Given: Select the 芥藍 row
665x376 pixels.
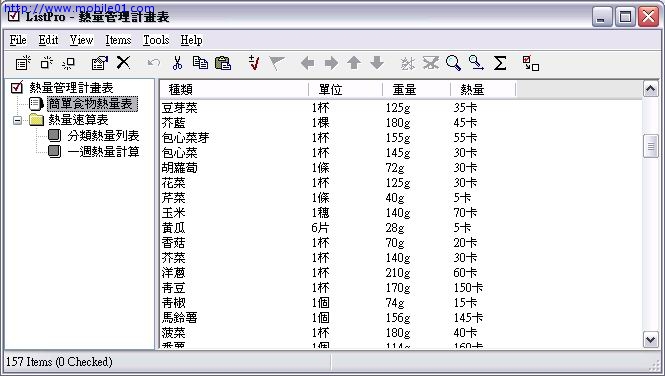Looking at the screenshot, I should point(401,123).
